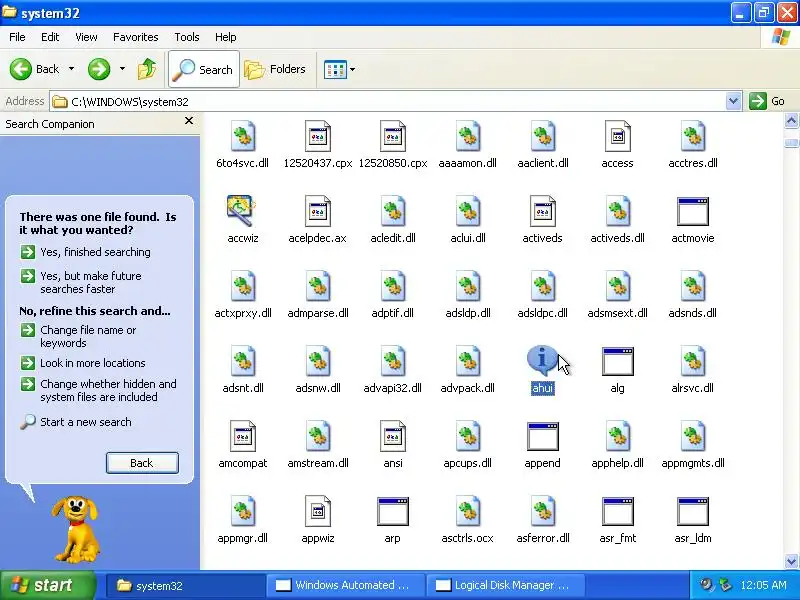800x600 pixels.
Task: Select the 6to4svc.dll file icon
Action: 243,136
